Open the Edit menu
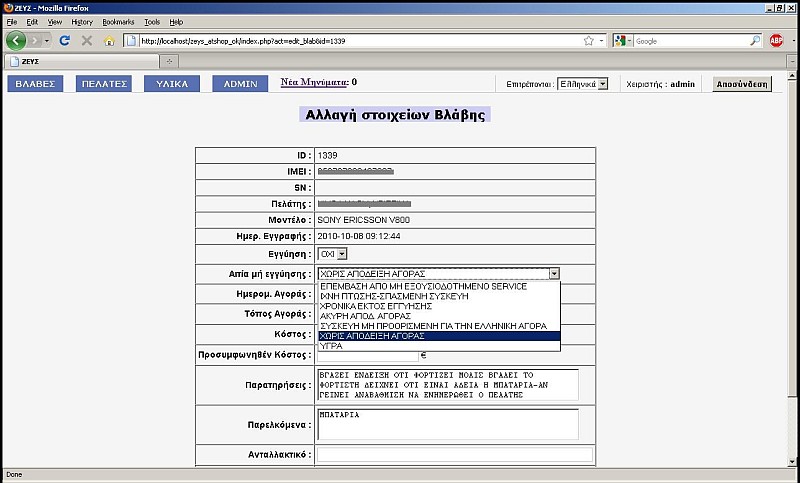 (32, 22)
